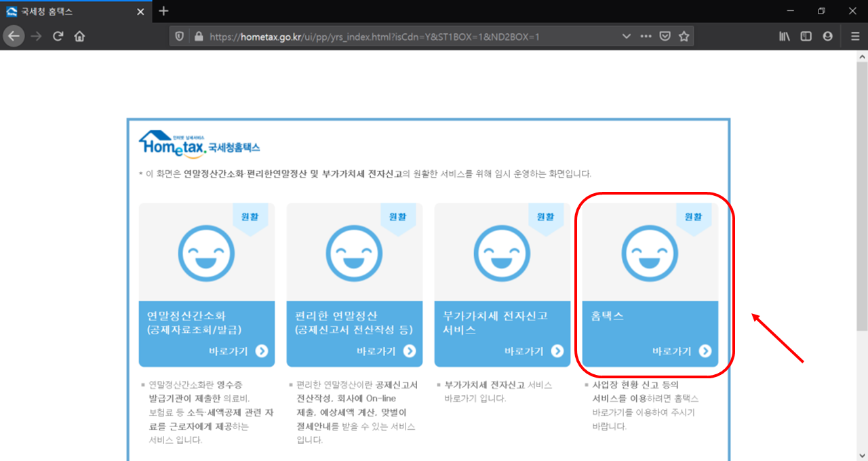
Task: Open a new tab with plus button
Action: pyautogui.click(x=163, y=11)
